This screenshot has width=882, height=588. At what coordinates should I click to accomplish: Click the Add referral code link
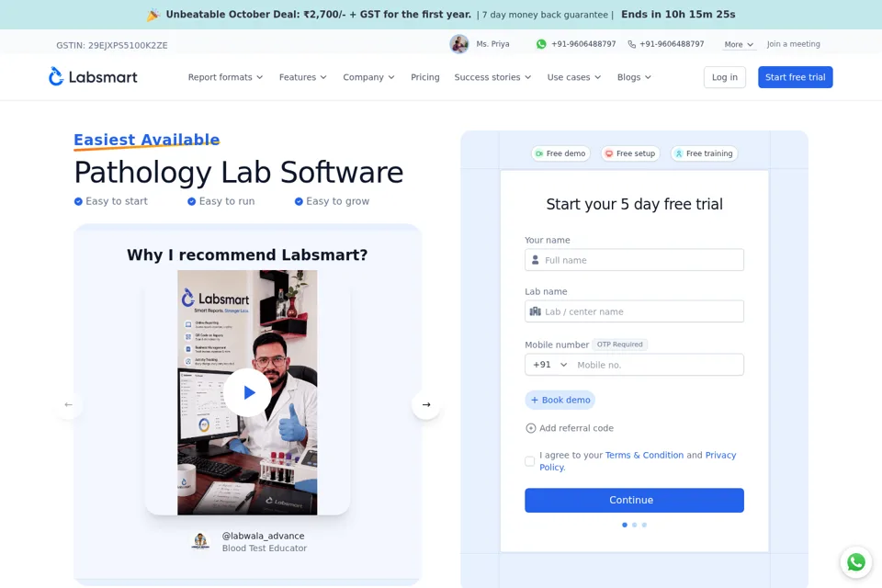point(576,428)
